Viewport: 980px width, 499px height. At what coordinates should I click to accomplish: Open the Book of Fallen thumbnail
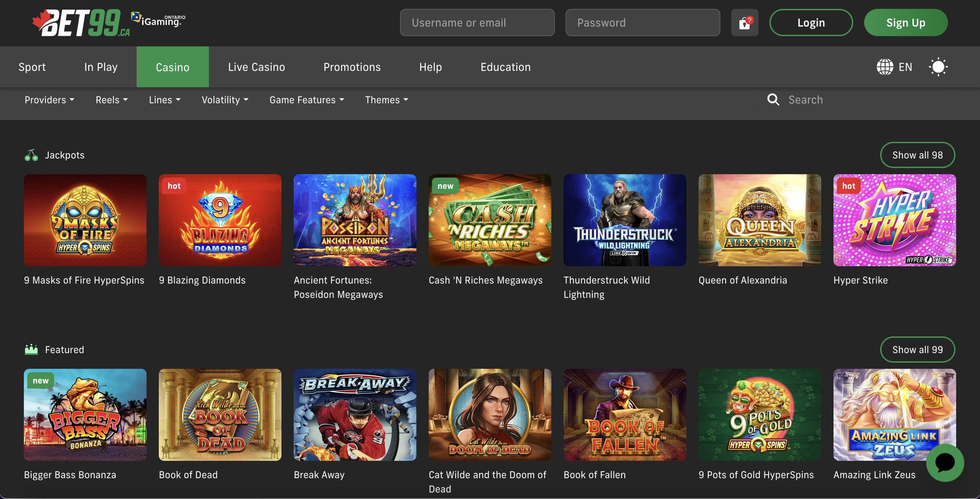(625, 414)
